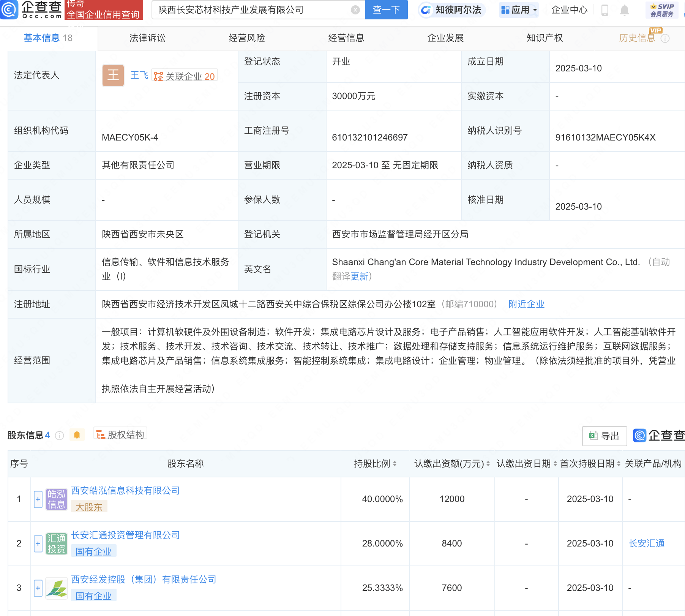The height and width of the screenshot is (616, 685).
Task: Click the 国有企业 tag under 长安汇通投资
Action: click(x=93, y=551)
